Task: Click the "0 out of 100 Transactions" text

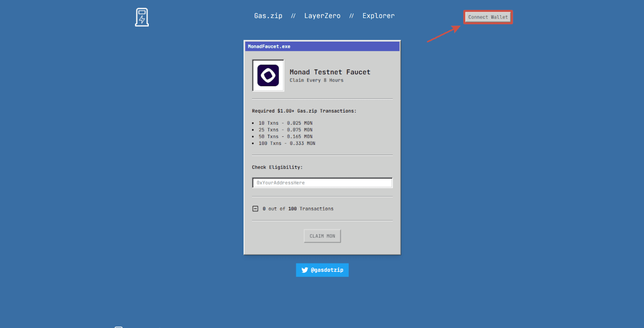Action: coord(298,209)
